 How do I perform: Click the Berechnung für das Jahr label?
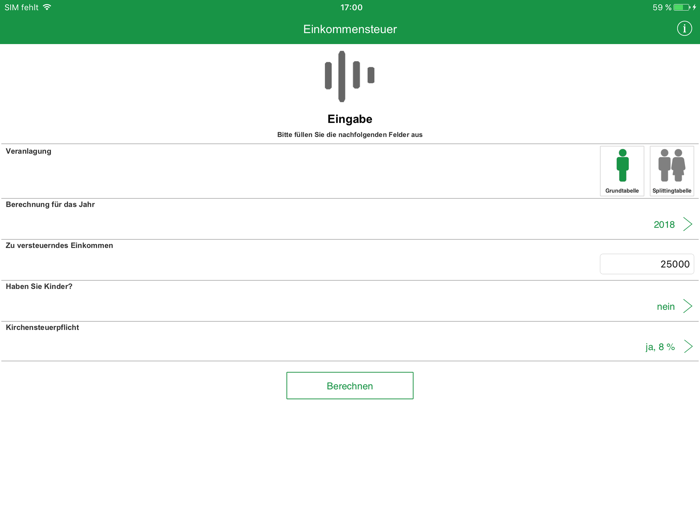pyautogui.click(x=50, y=204)
